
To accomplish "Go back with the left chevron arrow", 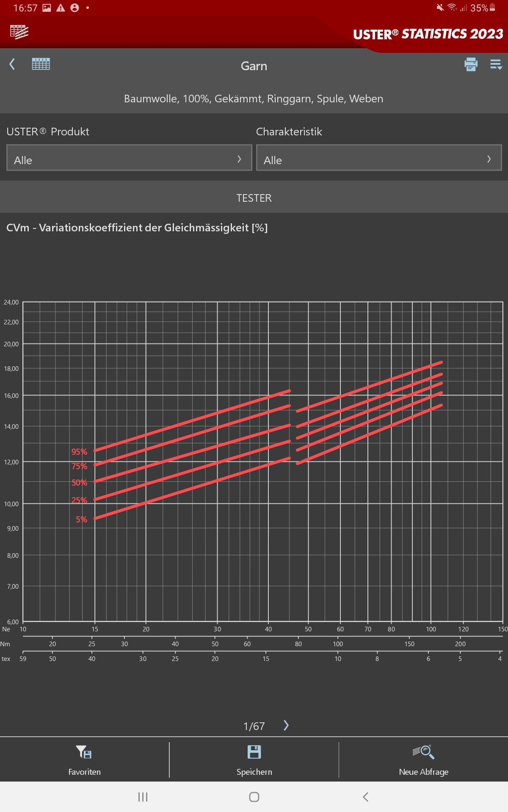I will point(12,64).
